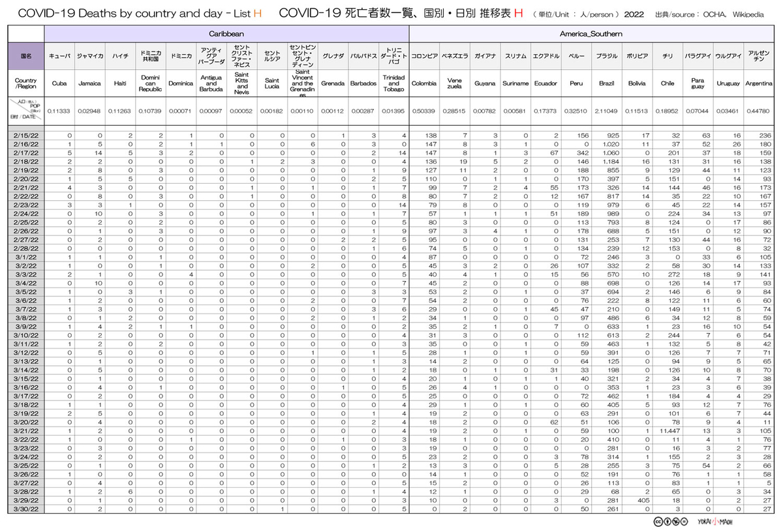
Task: Click the Creative Commons CC icon
Action: [x=658, y=522]
